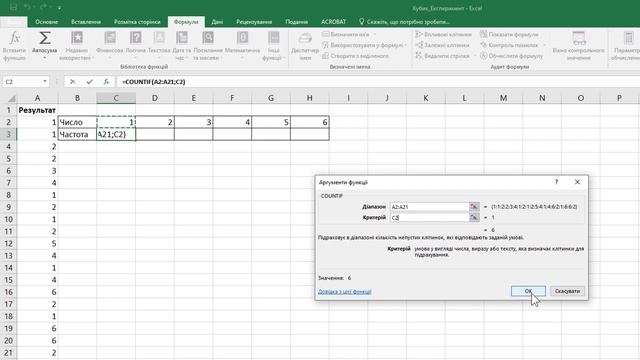Expand the AutoSum dropdown arrow

tap(44, 58)
